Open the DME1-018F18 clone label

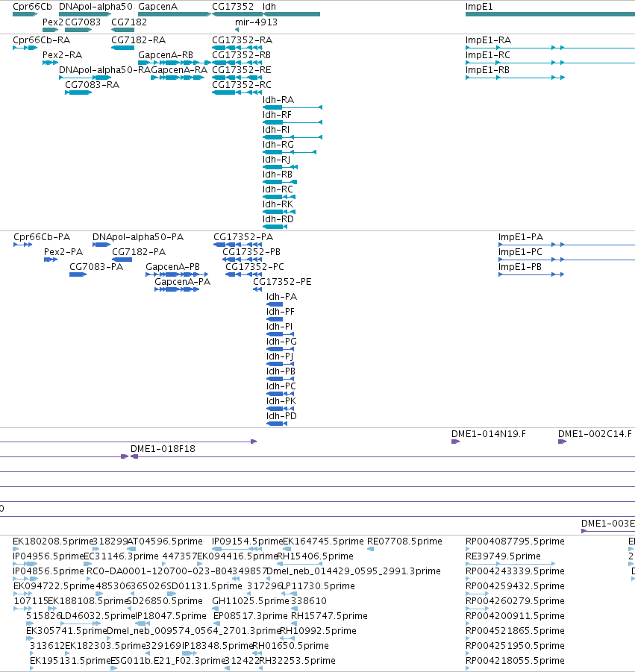(163, 449)
